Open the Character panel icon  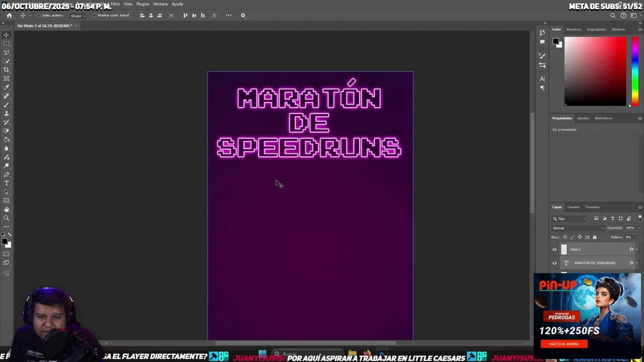pos(542,79)
